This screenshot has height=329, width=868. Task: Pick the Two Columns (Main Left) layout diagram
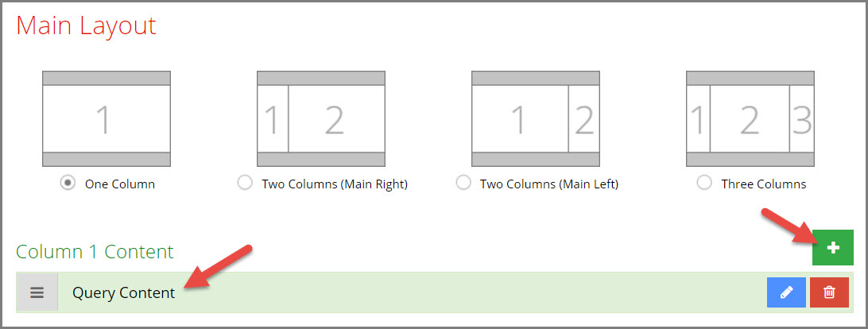click(x=535, y=118)
